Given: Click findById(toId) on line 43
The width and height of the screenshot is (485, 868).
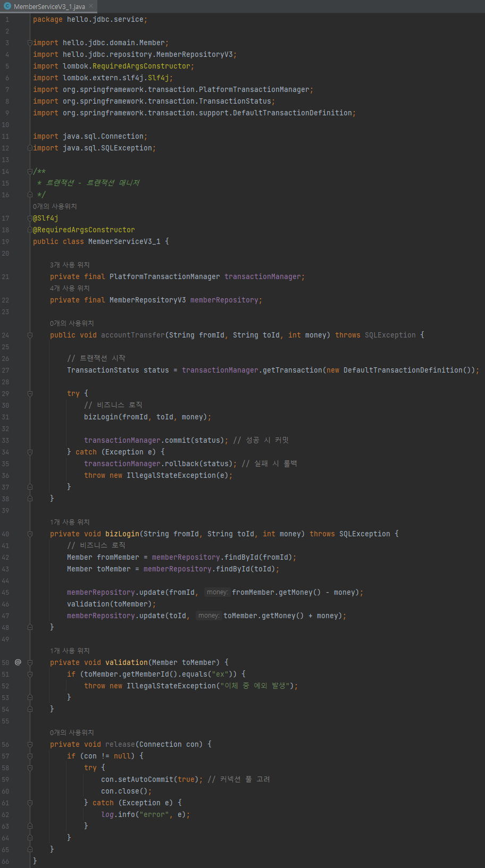Looking at the screenshot, I should pyautogui.click(x=246, y=569).
